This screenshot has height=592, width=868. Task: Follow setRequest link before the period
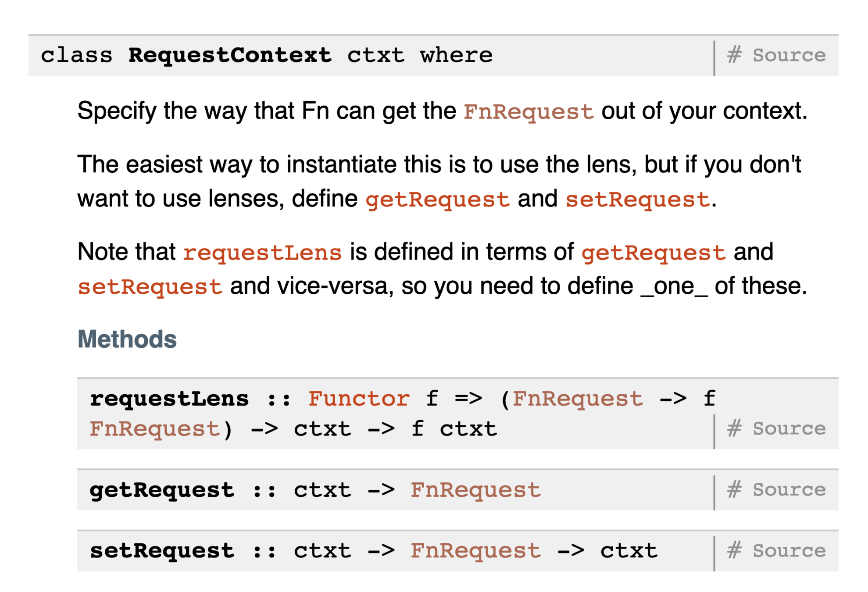pos(637,200)
